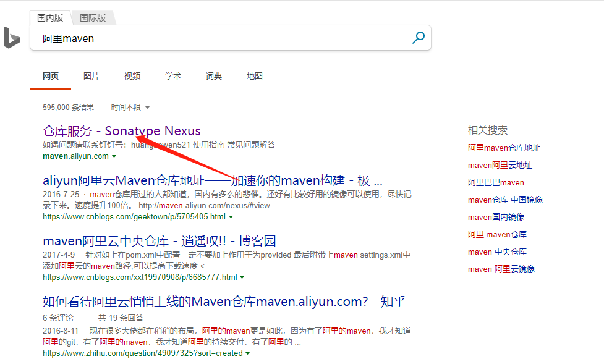
Task: Click the 595,000 条结果 count text
Action: pyautogui.click(x=68, y=108)
